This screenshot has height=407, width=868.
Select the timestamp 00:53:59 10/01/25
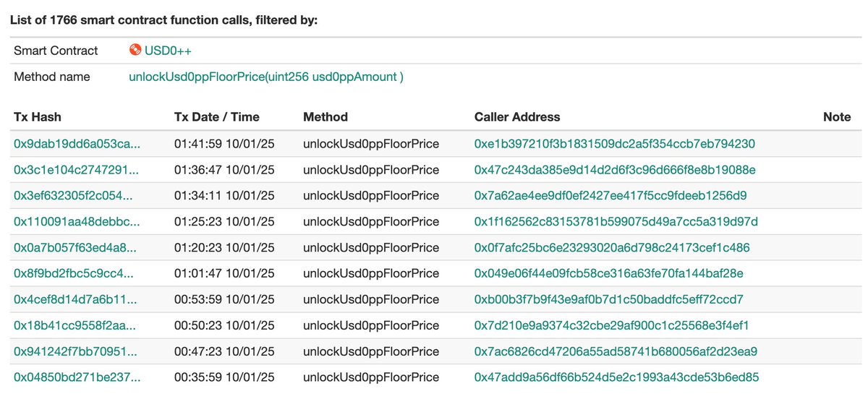pos(224,299)
